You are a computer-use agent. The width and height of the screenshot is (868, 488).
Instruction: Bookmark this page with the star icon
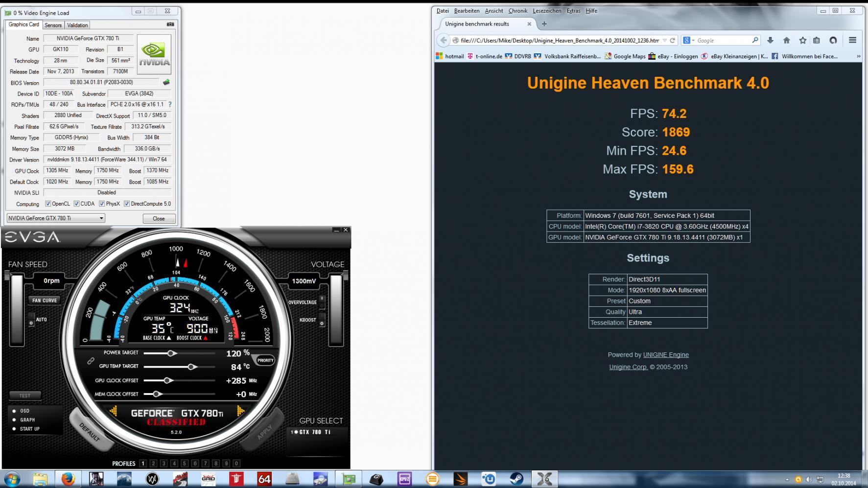click(803, 41)
